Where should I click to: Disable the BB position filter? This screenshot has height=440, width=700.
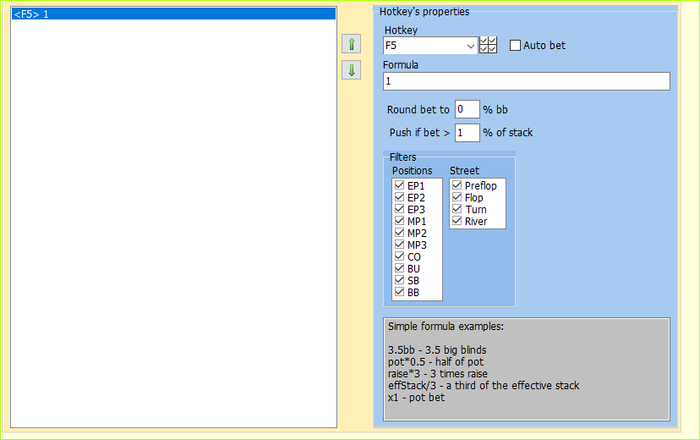pyautogui.click(x=400, y=292)
